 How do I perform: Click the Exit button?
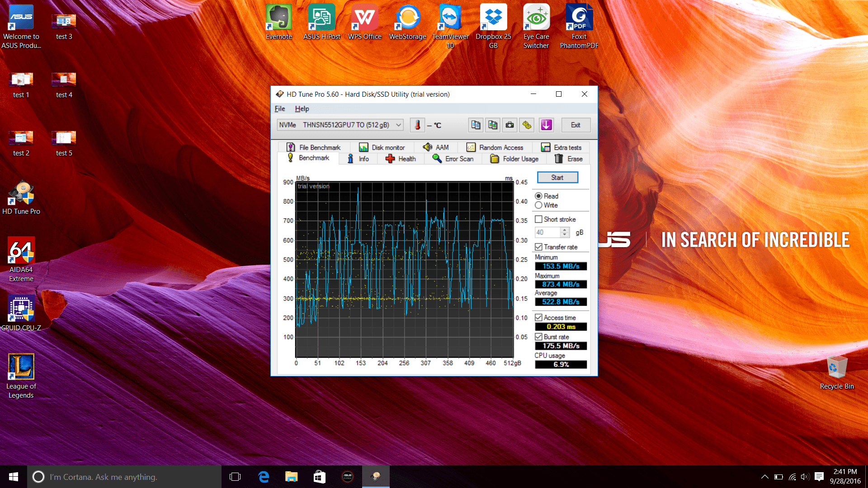click(x=576, y=125)
